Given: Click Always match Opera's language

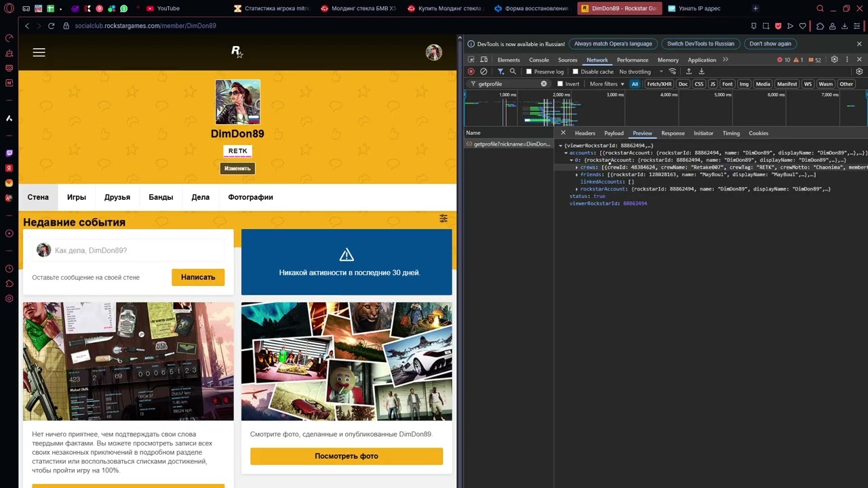Looking at the screenshot, I should [x=613, y=44].
